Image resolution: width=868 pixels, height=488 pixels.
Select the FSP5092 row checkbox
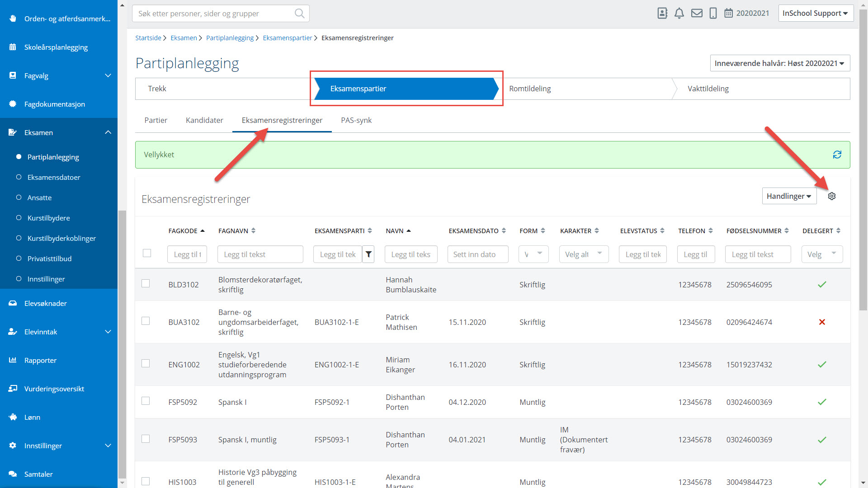(146, 401)
